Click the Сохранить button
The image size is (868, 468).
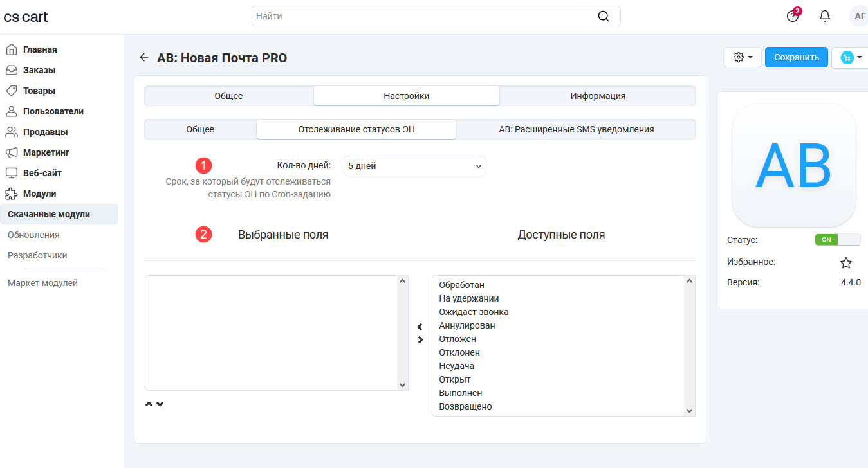click(796, 57)
